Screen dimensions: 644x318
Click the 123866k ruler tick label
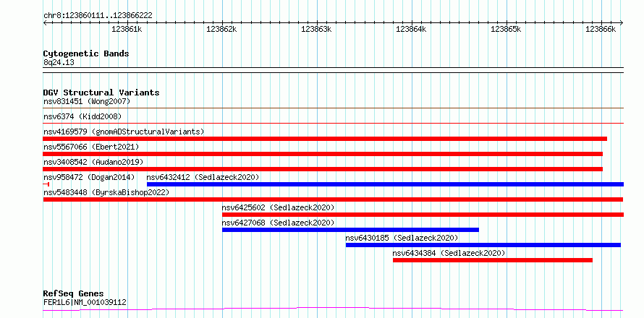(601, 30)
